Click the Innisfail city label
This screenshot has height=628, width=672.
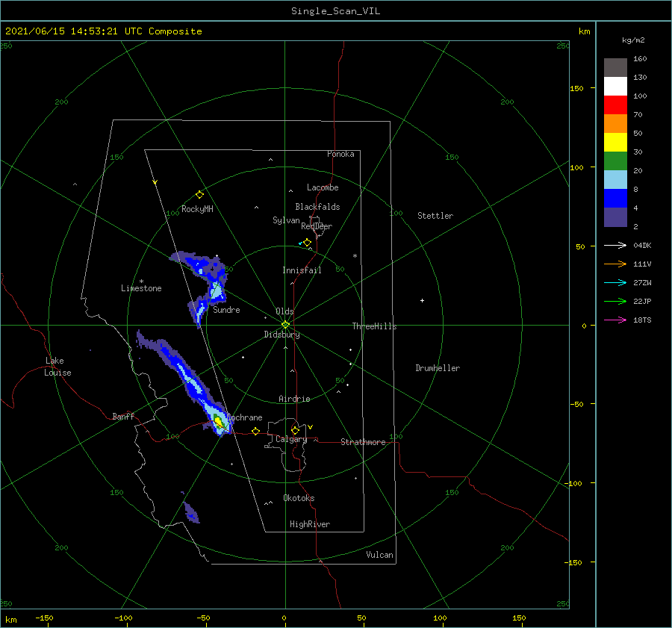(x=302, y=270)
